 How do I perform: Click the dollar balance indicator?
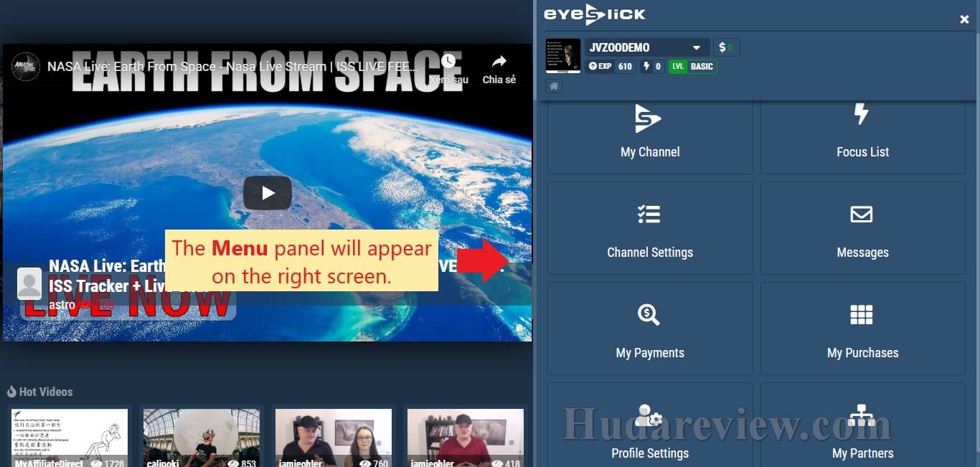(726, 47)
